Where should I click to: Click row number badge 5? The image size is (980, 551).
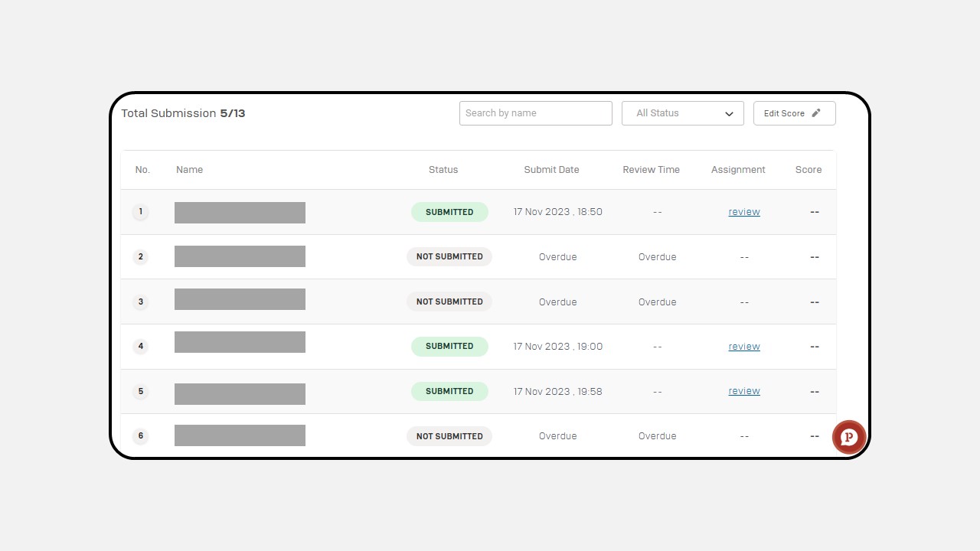[140, 391]
